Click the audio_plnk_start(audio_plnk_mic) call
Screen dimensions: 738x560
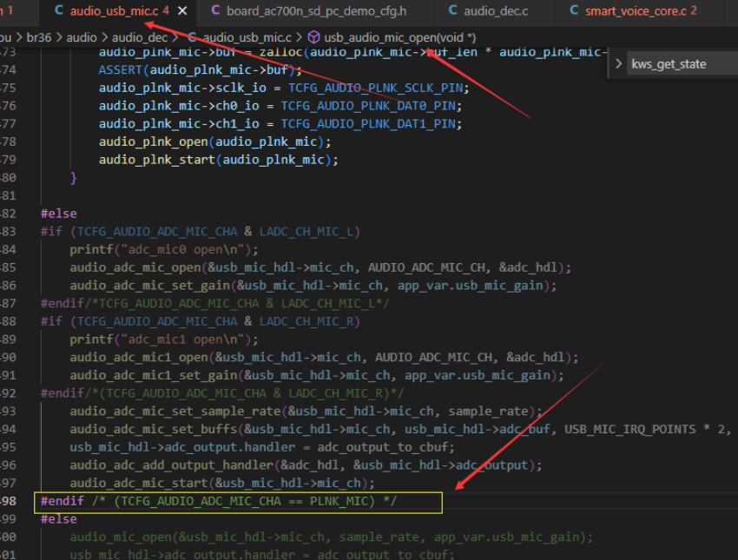click(x=219, y=160)
